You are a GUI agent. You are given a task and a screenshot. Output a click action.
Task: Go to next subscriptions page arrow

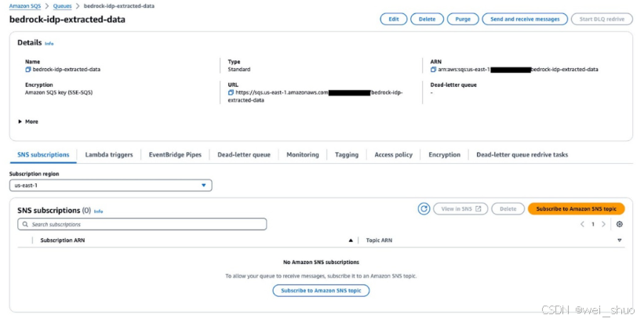point(603,224)
